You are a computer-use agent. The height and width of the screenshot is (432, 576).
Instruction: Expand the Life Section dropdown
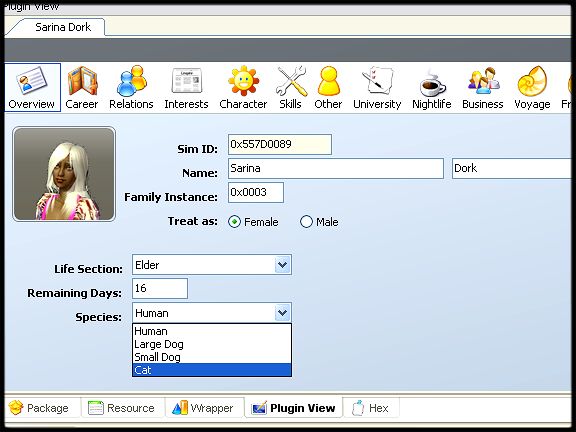click(282, 265)
